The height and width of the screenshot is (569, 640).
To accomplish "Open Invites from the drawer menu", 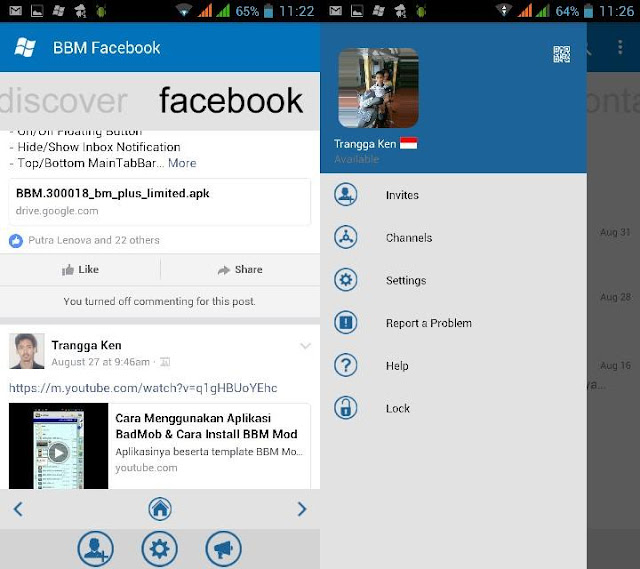I will (453, 195).
